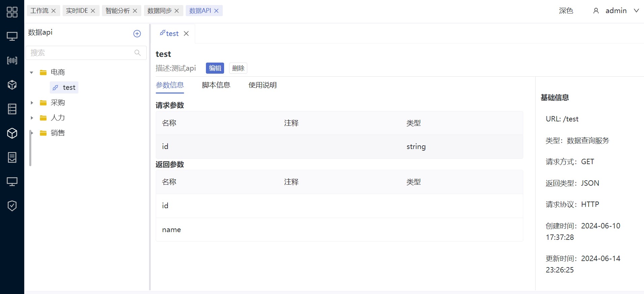This screenshot has height=294, width=644.
Task: Open the 脚本信息 tab
Action: pos(216,85)
